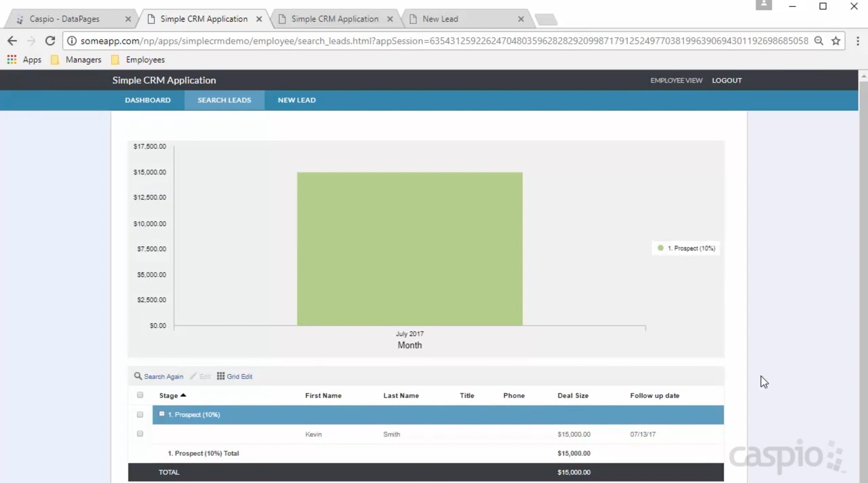Image resolution: width=868 pixels, height=483 pixels.
Task: Reload the current page
Action: point(50,41)
